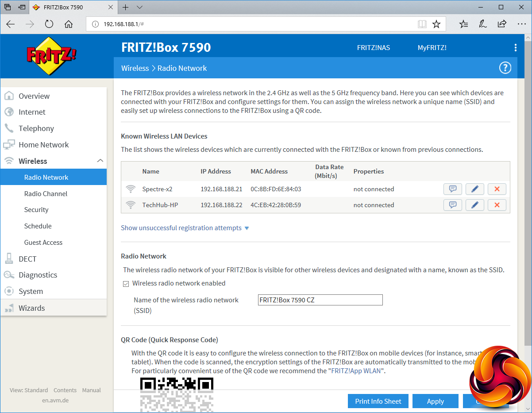
Task: Open the Manual footer link
Action: [x=92, y=390]
